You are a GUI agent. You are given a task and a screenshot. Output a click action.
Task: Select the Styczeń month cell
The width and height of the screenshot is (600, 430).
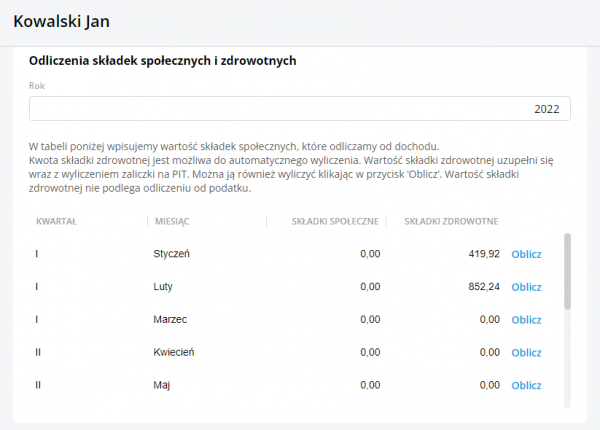(171, 254)
